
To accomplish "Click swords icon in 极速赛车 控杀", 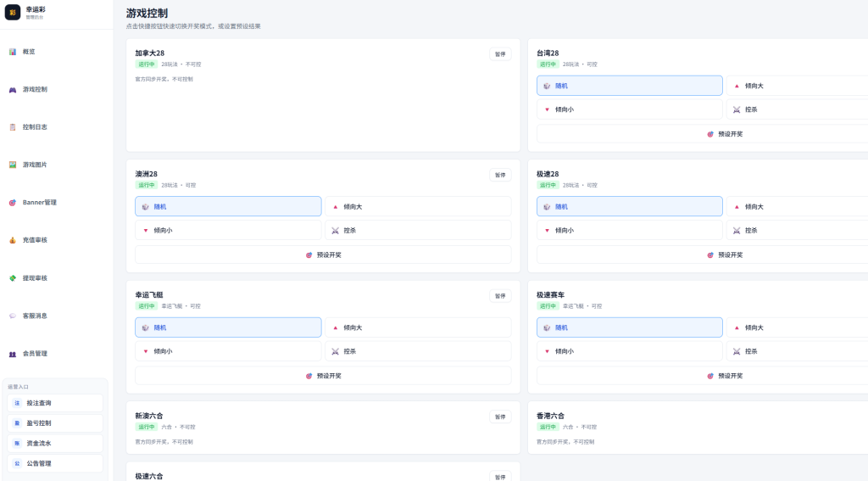I will [x=737, y=351].
